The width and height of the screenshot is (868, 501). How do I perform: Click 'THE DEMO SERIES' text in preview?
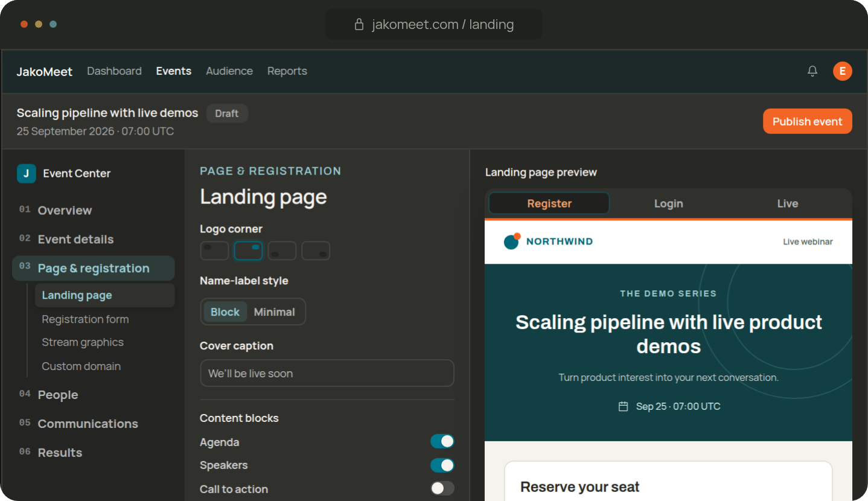pos(668,293)
